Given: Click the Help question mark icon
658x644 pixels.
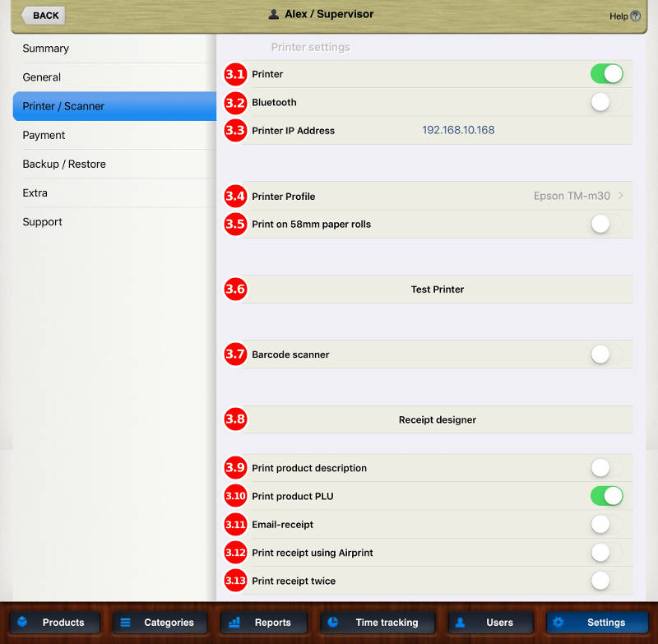Looking at the screenshot, I should [636, 16].
